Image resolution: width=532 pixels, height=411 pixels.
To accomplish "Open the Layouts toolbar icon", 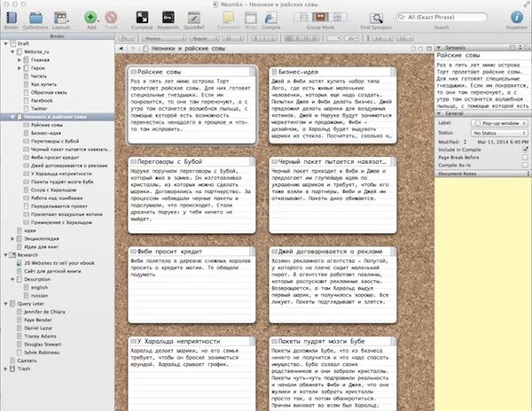I will (x=61, y=18).
